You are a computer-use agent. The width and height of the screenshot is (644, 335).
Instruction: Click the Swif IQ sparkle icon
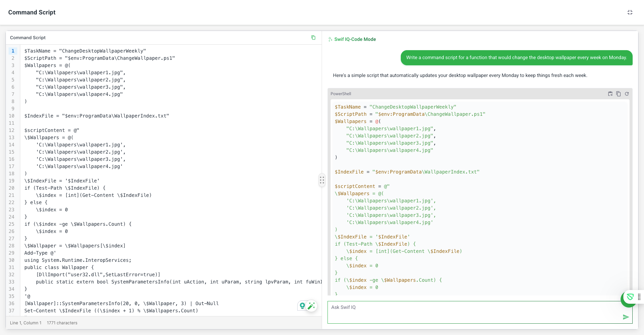coord(330,40)
